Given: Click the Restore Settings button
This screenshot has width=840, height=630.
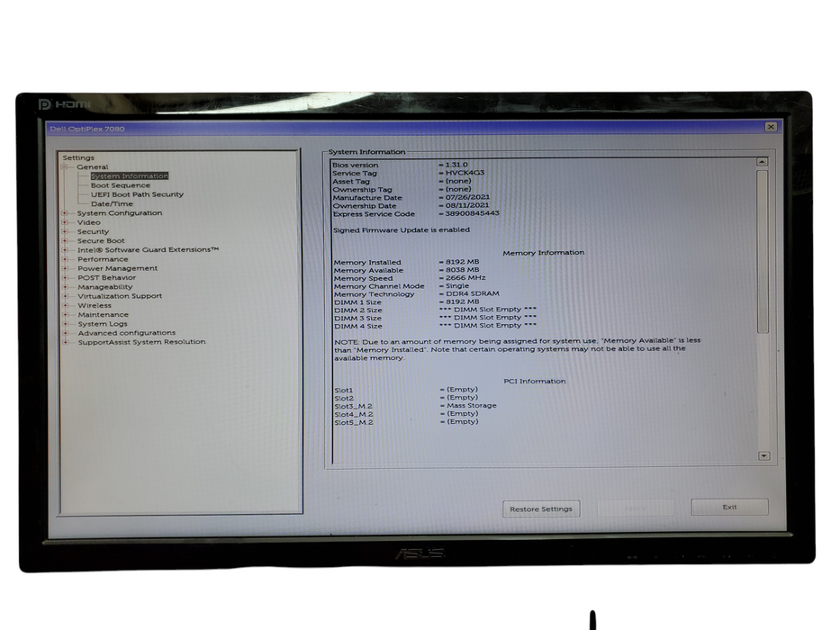Looking at the screenshot, I should click(541, 508).
